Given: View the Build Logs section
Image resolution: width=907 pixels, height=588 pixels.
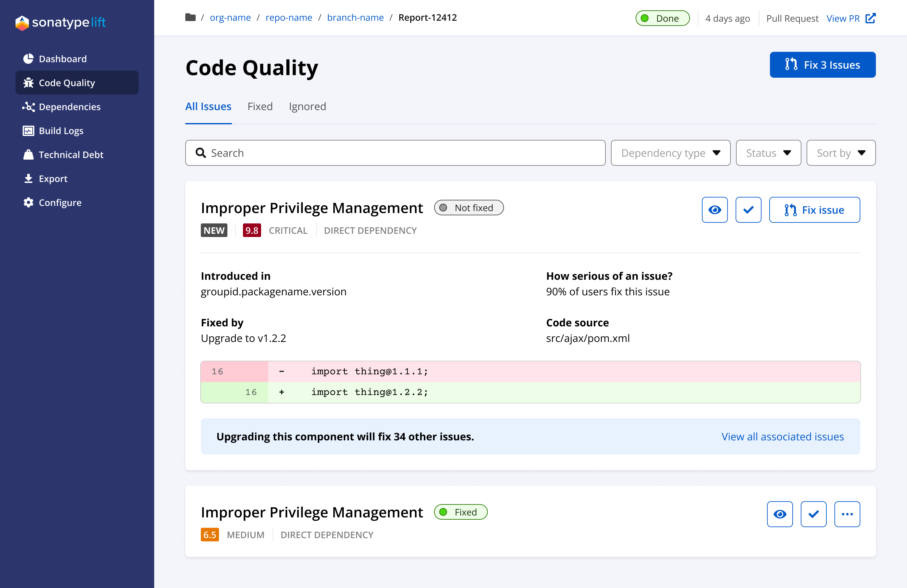Looking at the screenshot, I should tap(61, 130).
